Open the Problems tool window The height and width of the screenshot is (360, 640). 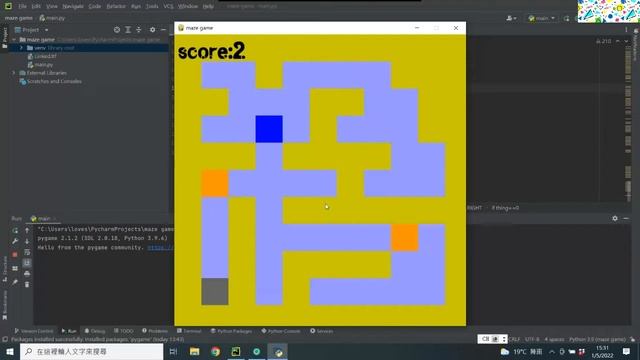pos(155,331)
